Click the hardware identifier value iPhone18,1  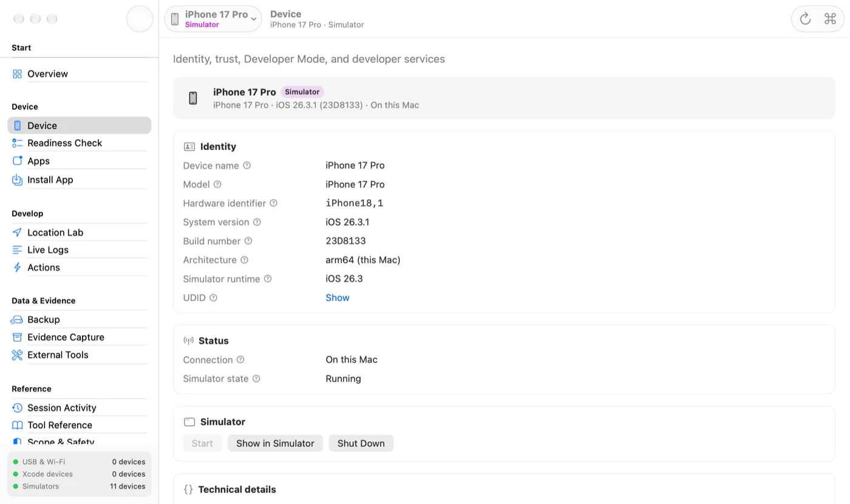coord(355,203)
